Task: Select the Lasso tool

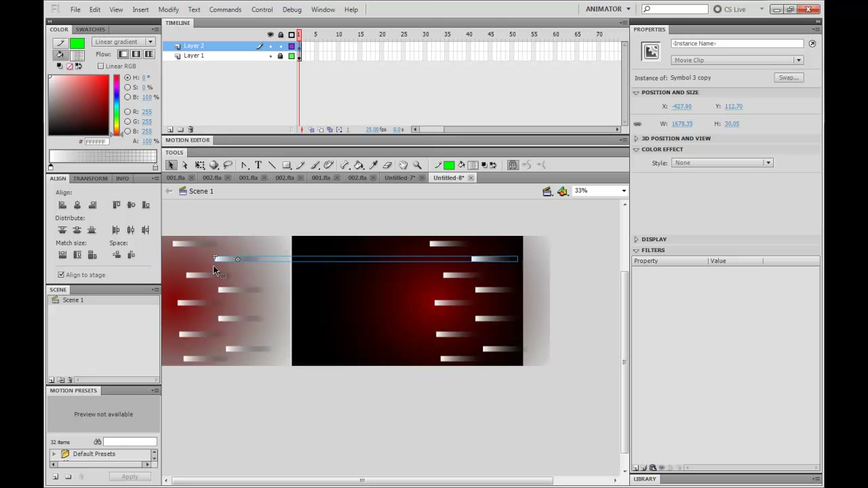Action: tap(228, 165)
